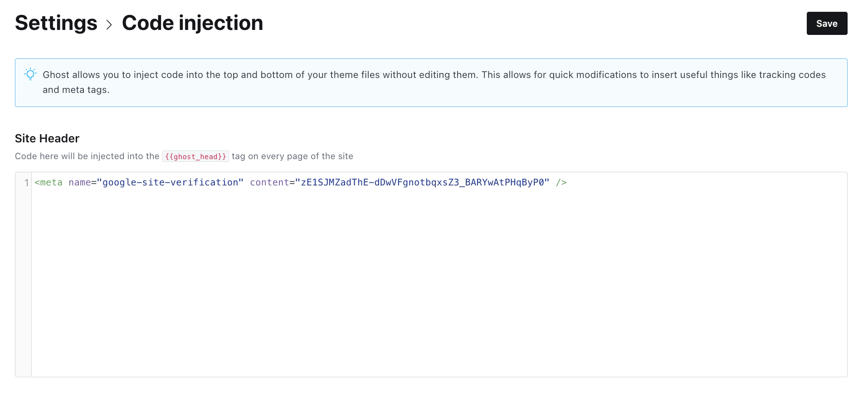Click the "content" attribute in the code
This screenshot has width=868, height=394.
coord(269,183)
